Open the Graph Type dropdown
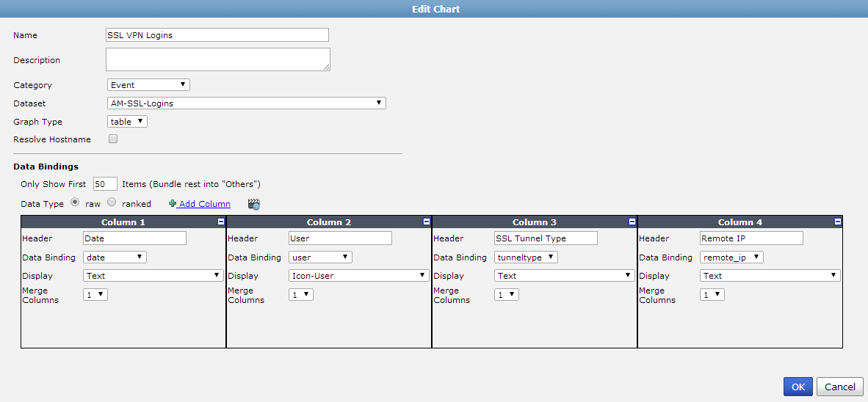 pos(127,121)
